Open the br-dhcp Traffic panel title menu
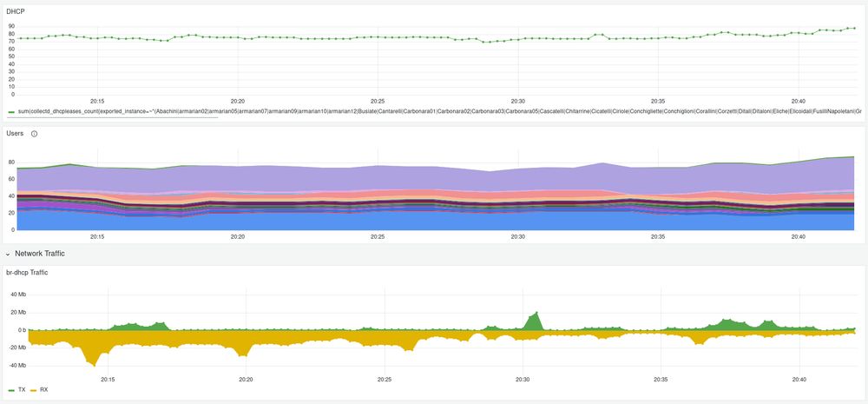The height and width of the screenshot is (404, 868). pos(27,272)
